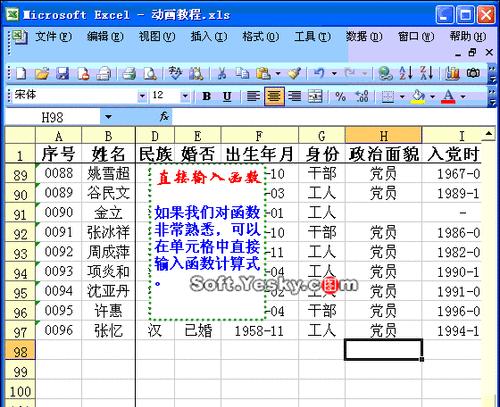Open the 文件(F) menu
This screenshot has height=407, width=500.
tap(53, 36)
